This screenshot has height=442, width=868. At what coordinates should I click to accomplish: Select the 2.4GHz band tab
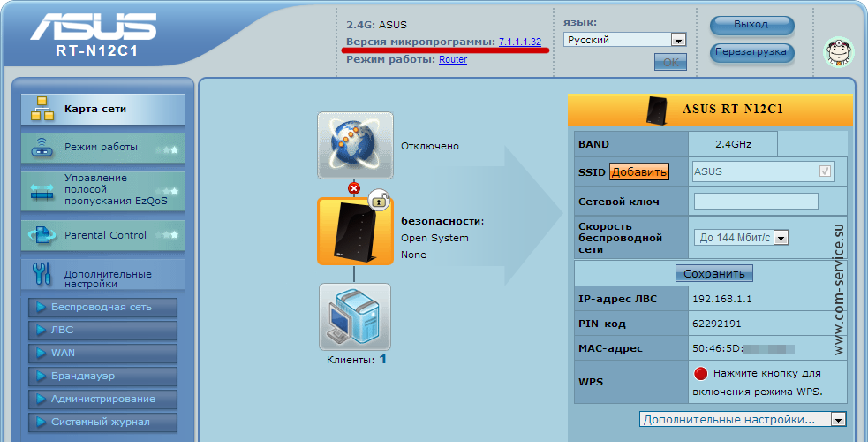click(x=733, y=144)
